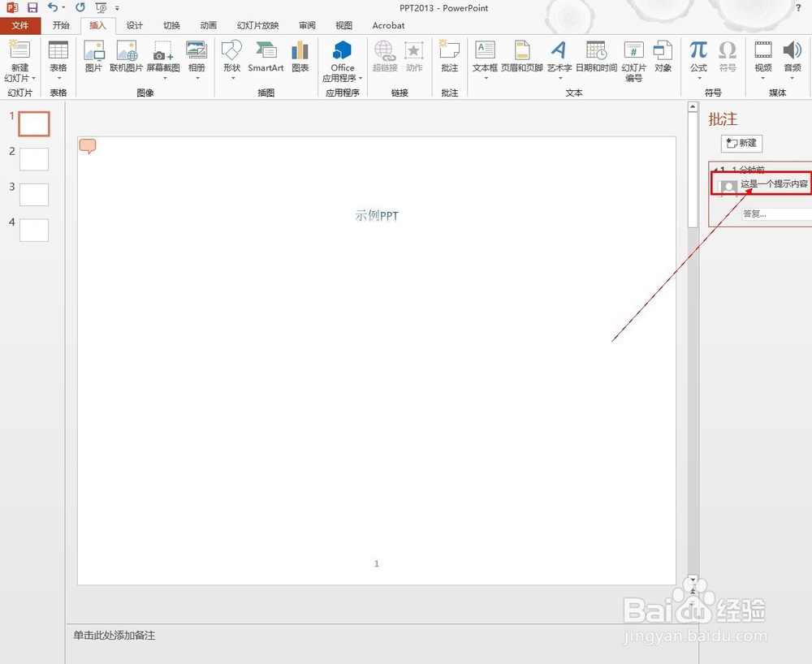
Task: Insert a text box via 文本框 icon
Action: 485,50
